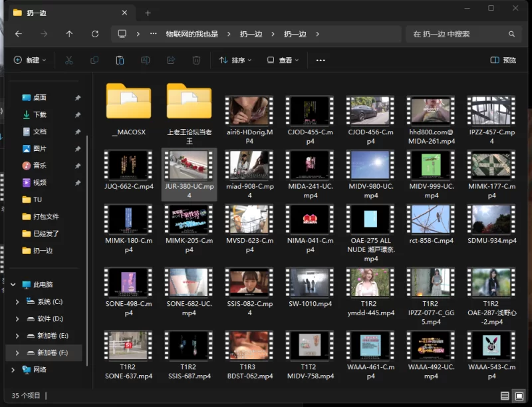Image resolution: width=532 pixels, height=407 pixels.
Task: Select 网络 in the navigation pane
Action: click(x=40, y=370)
